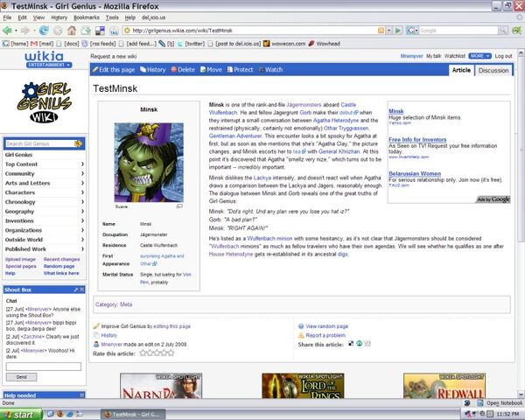Close the Help needed panel
This screenshot has height=420, width=525.
click(82, 395)
